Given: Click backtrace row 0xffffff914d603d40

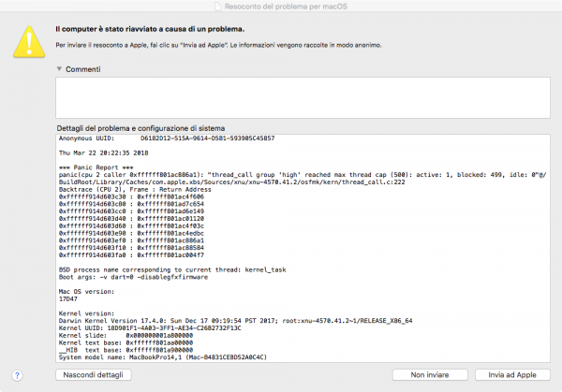Looking at the screenshot, I should 131,218.
